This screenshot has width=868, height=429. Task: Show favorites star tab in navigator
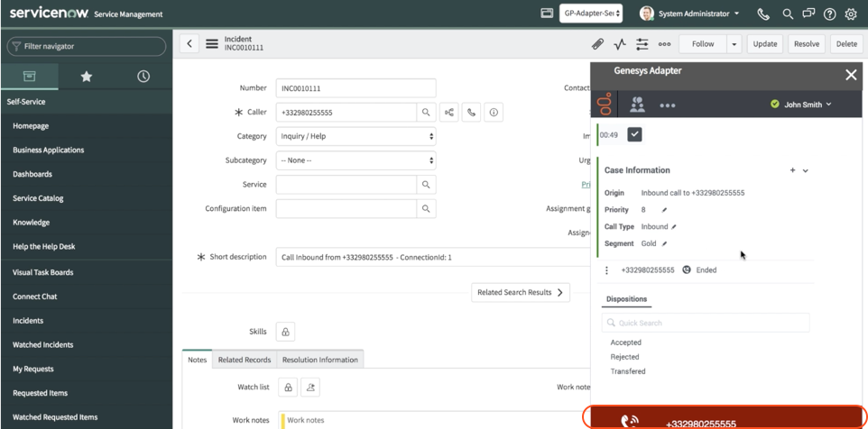click(x=87, y=77)
